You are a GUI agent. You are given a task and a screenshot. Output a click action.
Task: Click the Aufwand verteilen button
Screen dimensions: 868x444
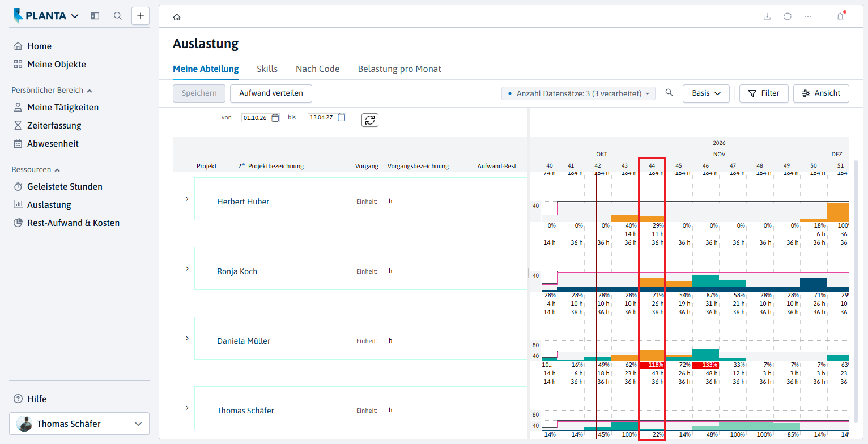point(271,93)
